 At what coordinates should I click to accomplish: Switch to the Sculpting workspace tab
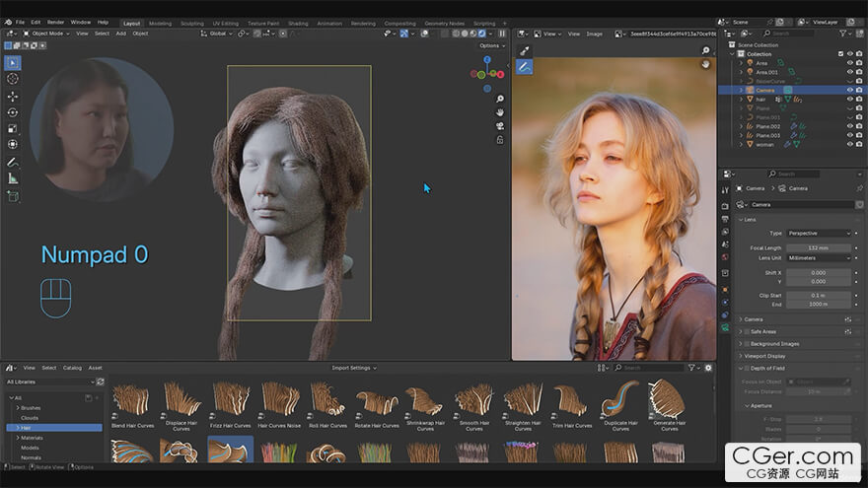(x=191, y=23)
